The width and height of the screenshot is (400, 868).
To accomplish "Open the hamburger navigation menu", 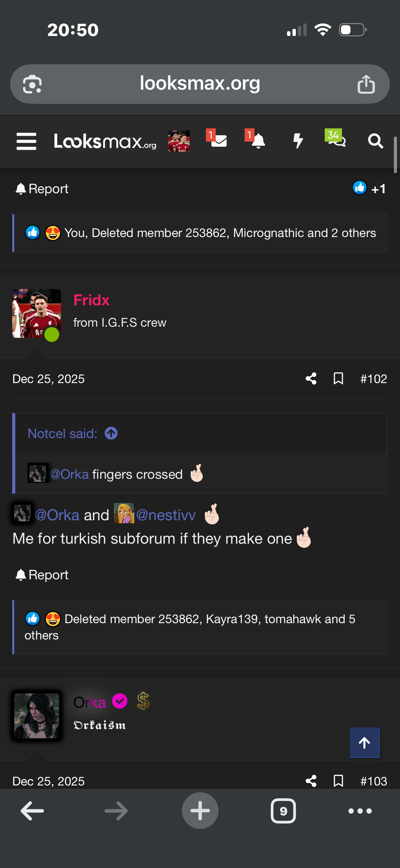I will [26, 141].
